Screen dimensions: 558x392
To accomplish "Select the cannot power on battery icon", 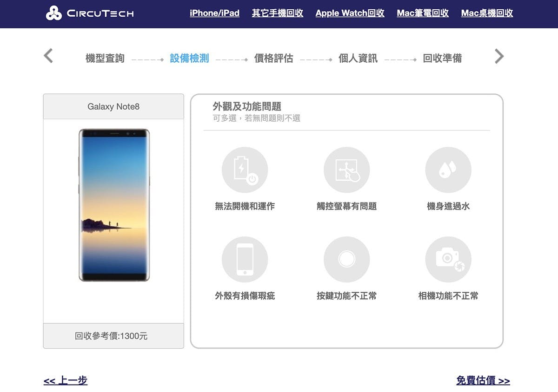I will (245, 170).
